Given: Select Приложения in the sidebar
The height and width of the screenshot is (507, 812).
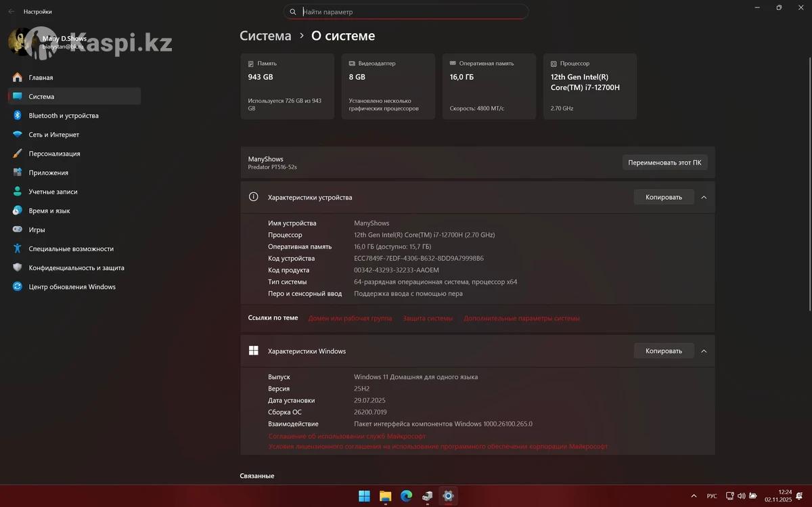Looking at the screenshot, I should pyautogui.click(x=48, y=173).
